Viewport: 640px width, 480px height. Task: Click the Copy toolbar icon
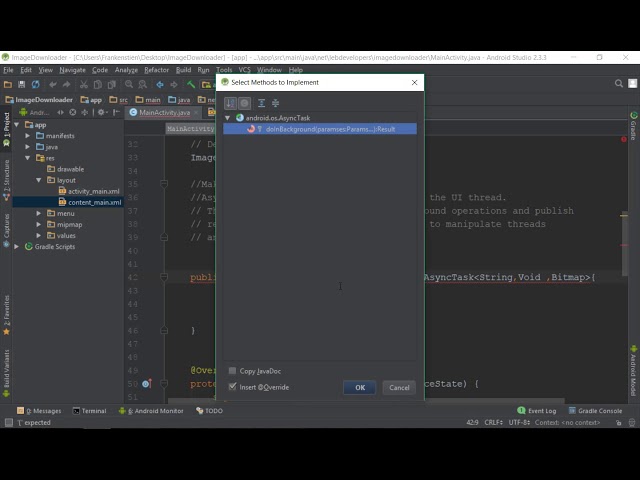(98, 84)
